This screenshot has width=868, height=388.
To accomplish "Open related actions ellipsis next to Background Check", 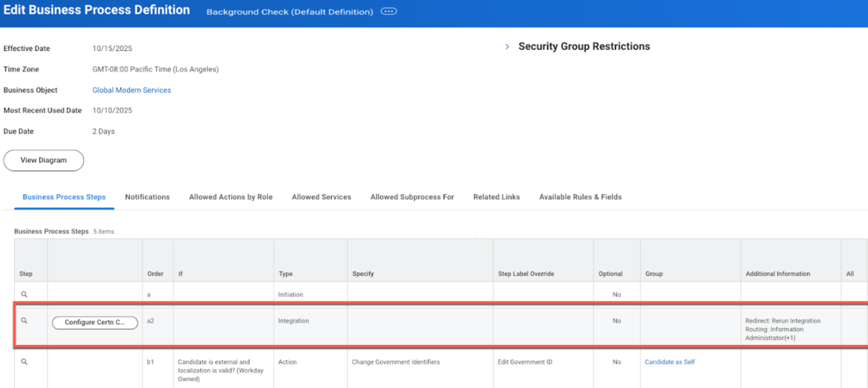I will click(388, 11).
